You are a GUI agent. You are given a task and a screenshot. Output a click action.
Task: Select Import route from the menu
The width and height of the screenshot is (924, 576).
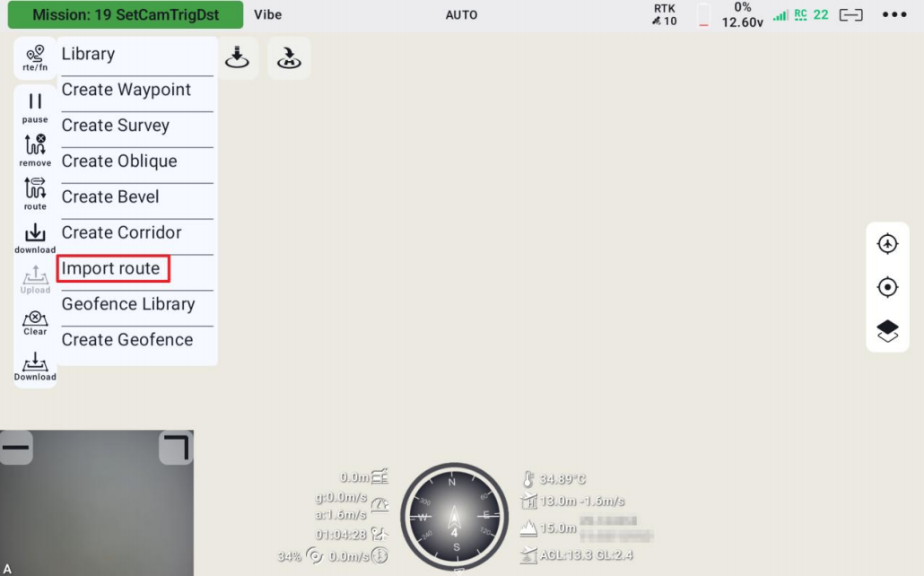click(113, 268)
